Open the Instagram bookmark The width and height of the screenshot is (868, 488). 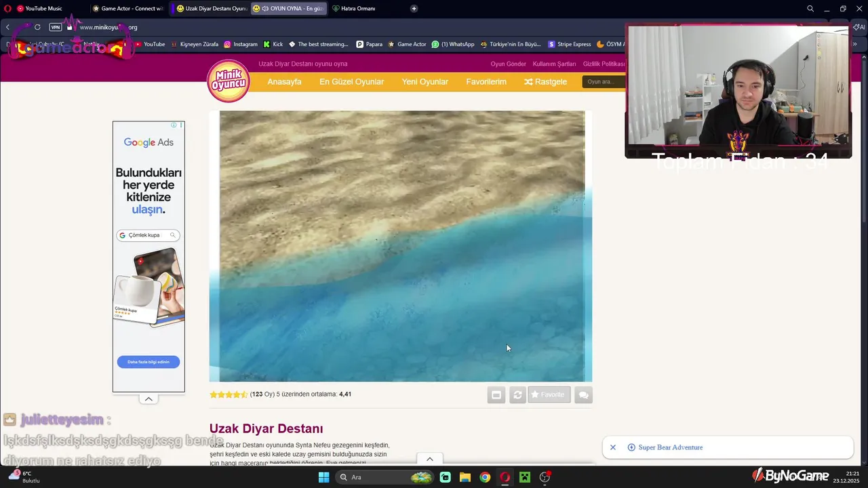pos(241,44)
